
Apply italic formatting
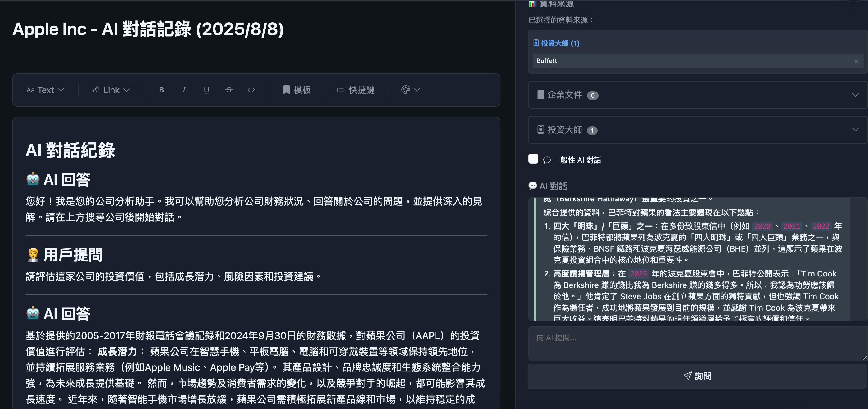click(184, 90)
